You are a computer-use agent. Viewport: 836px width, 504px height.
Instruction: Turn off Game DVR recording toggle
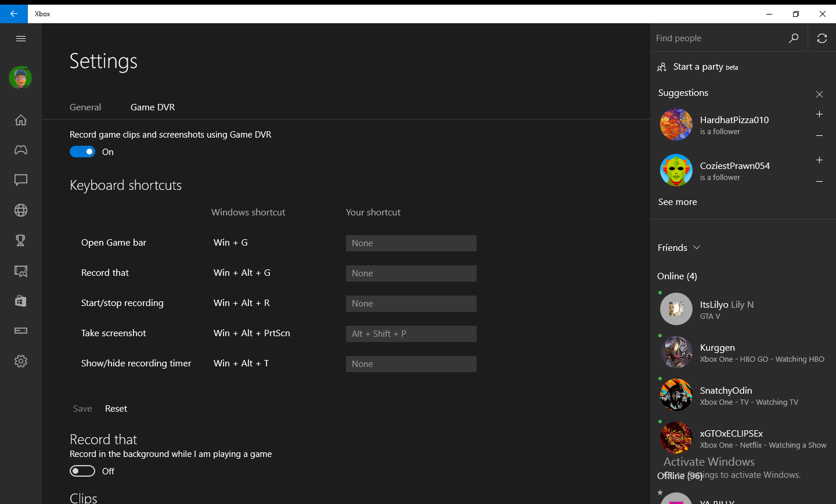(x=82, y=152)
